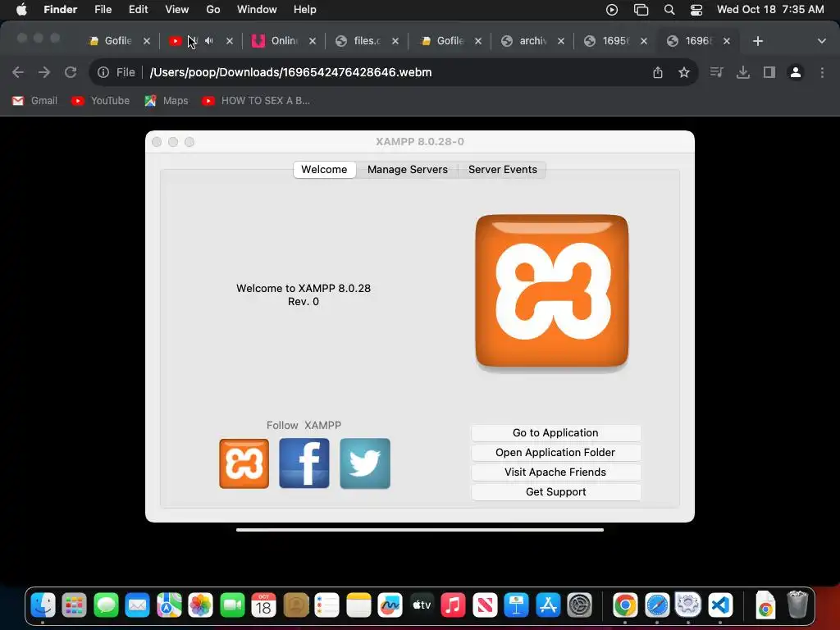This screenshot has height=630, width=840.
Task: Open the Maps bookmark
Action: (167, 101)
